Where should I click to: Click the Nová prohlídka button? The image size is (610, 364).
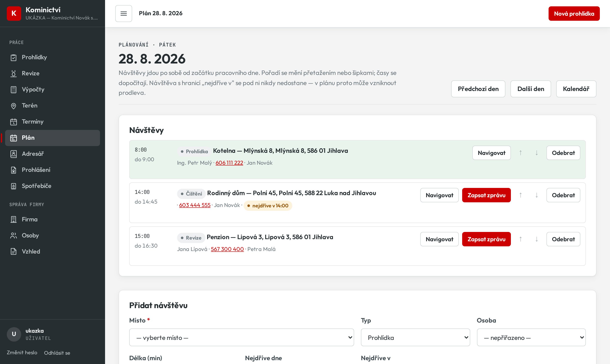tap(574, 14)
